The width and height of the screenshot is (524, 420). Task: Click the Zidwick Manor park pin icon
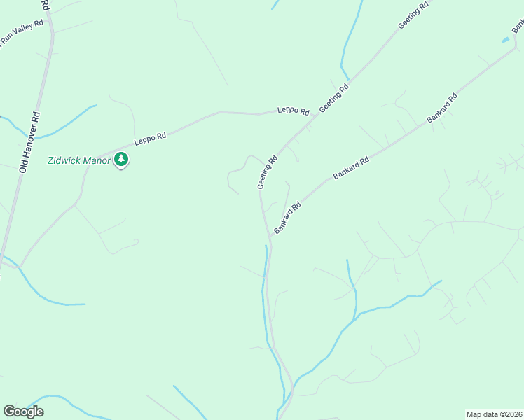[121, 160]
